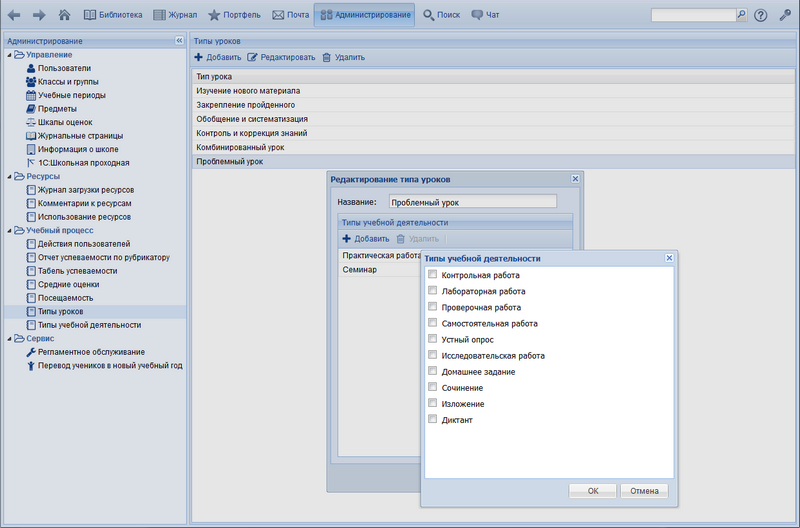
Task: Collapse the Администрирование sidebar panel
Action: tap(179, 40)
